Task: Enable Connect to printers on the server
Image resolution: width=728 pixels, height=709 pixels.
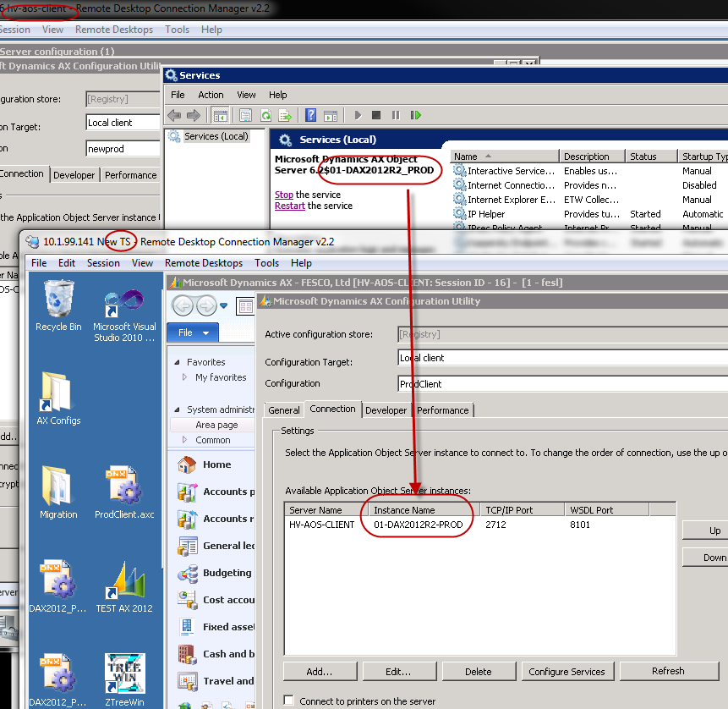Action: pos(289,701)
